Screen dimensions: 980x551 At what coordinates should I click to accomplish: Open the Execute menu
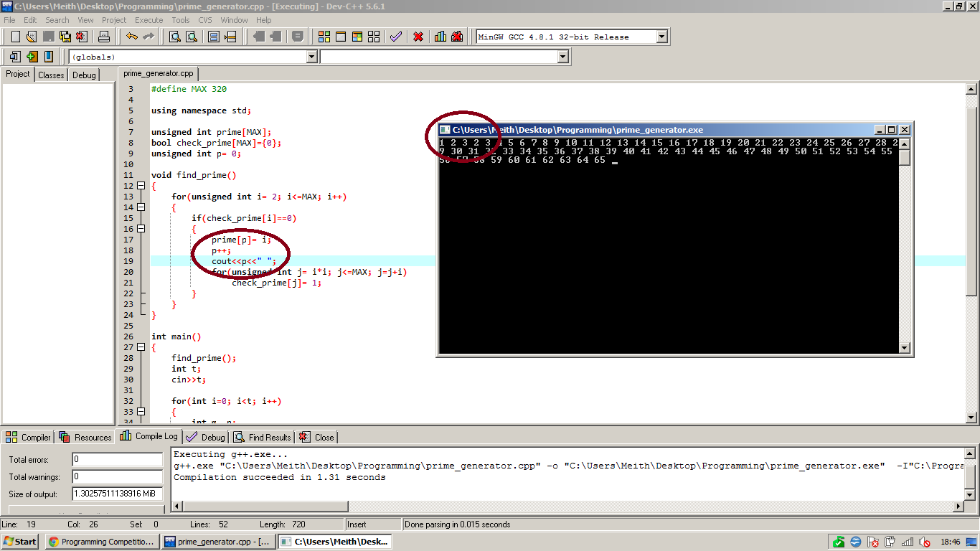[149, 20]
